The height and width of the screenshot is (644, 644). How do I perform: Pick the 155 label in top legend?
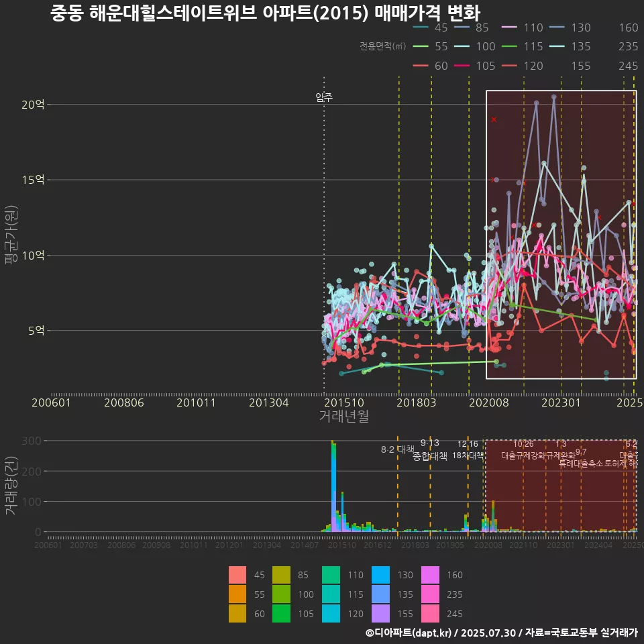pyautogui.click(x=581, y=66)
